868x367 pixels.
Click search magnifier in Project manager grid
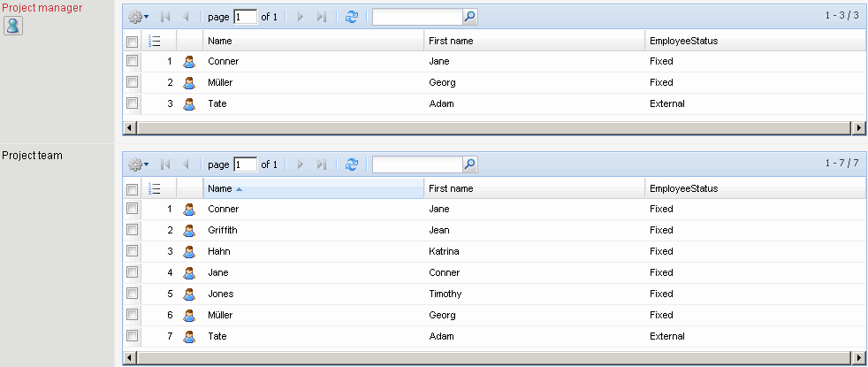[x=469, y=17]
